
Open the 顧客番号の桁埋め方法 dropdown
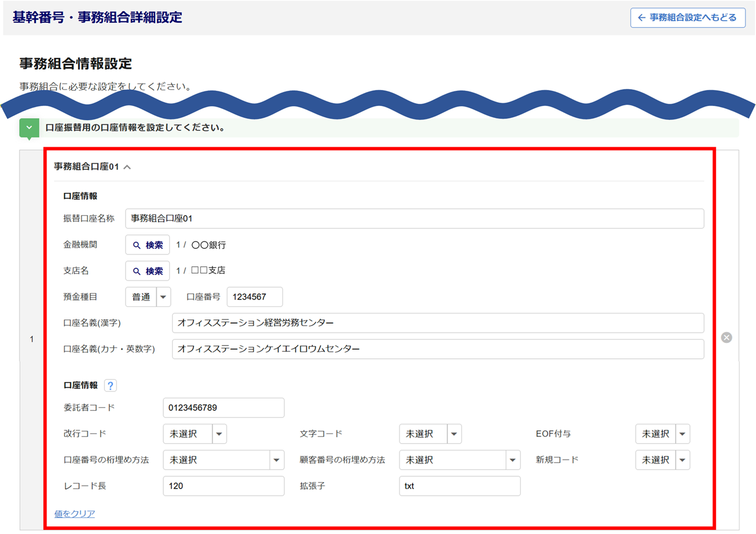point(460,460)
